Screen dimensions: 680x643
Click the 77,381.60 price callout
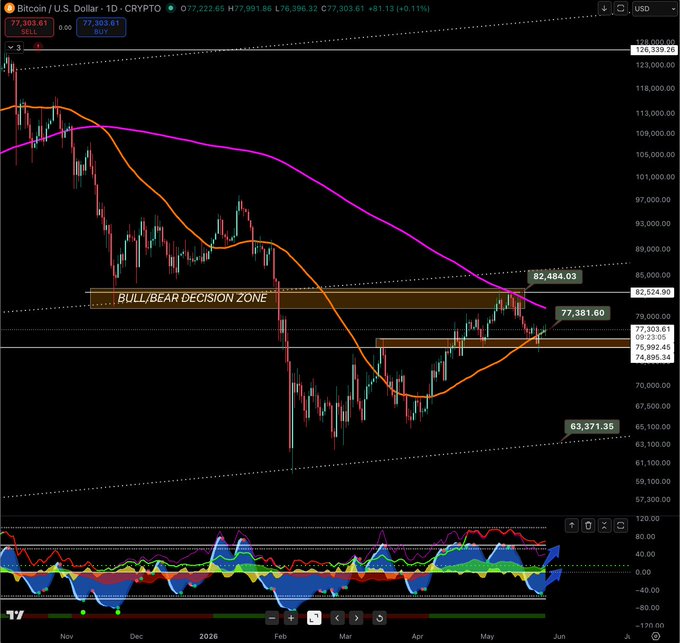[582, 313]
